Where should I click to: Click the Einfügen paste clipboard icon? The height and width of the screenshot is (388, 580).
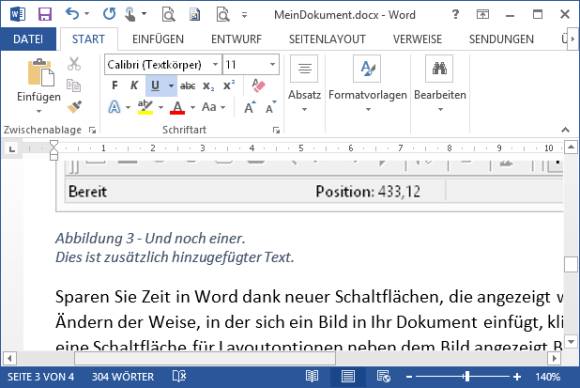pyautogui.click(x=41, y=72)
